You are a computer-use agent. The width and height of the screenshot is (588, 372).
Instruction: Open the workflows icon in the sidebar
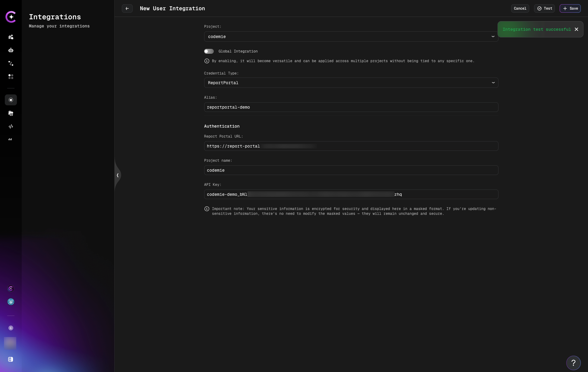pos(11,63)
